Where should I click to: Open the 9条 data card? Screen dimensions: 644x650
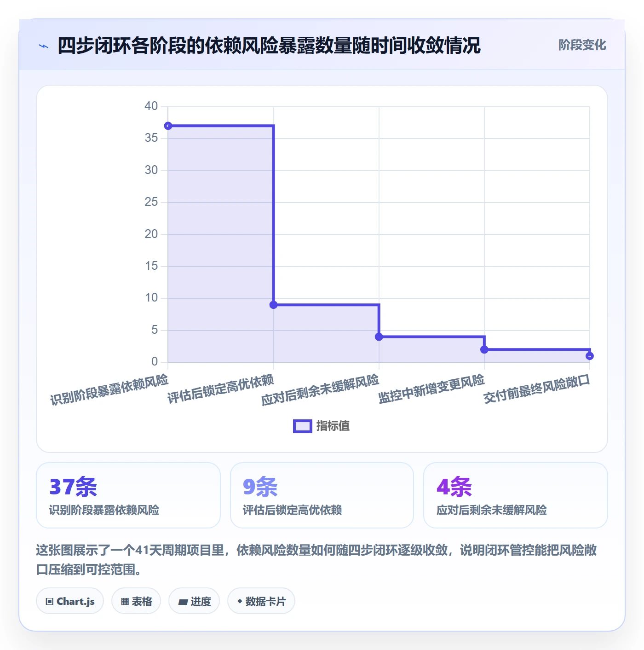pyautogui.click(x=322, y=495)
